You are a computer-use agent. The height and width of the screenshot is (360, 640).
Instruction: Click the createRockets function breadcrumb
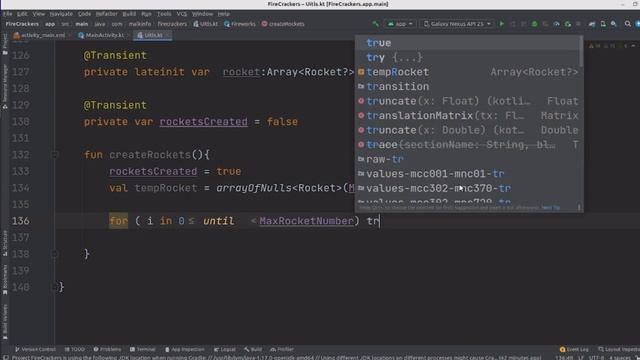tap(283, 24)
